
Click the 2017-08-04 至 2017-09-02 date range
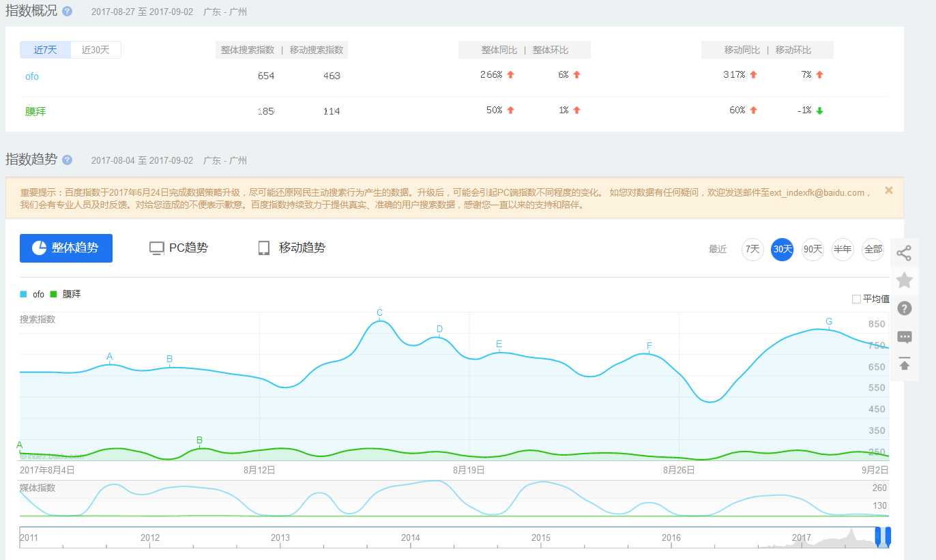point(142,161)
